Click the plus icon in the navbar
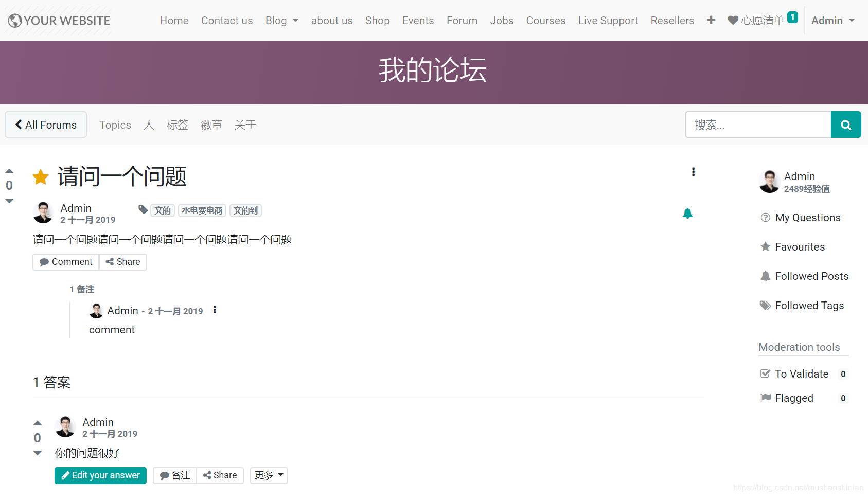868x497 pixels. click(x=711, y=21)
